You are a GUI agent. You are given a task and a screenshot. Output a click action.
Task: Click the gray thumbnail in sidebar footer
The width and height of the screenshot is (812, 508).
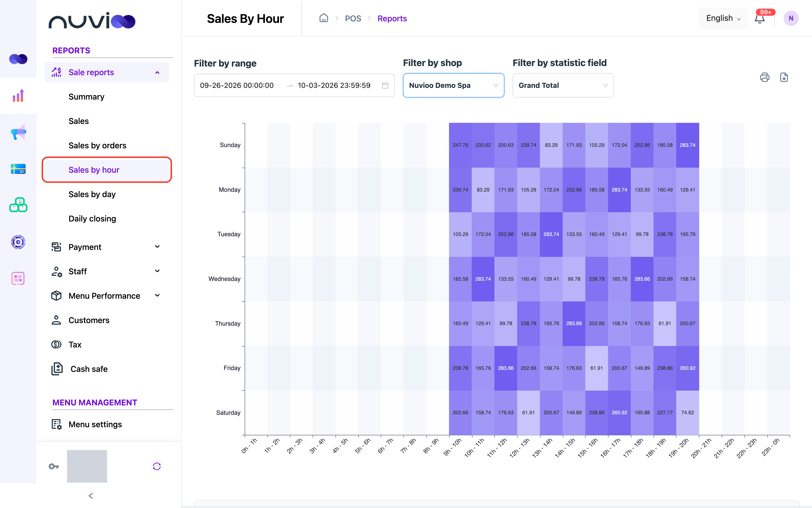[87, 466]
